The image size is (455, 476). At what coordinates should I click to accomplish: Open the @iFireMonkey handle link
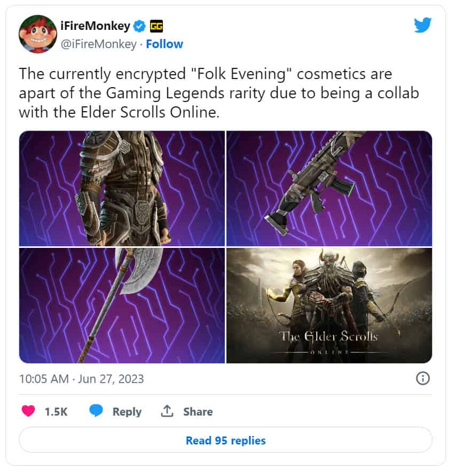[x=99, y=44]
